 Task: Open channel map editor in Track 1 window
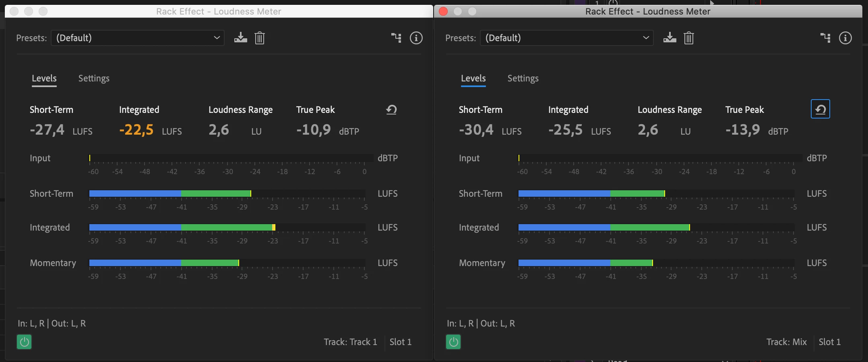point(397,38)
